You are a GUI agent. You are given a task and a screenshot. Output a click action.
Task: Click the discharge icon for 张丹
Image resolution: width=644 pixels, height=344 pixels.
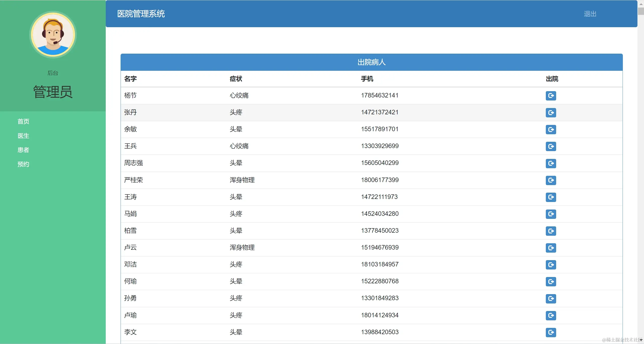(551, 113)
